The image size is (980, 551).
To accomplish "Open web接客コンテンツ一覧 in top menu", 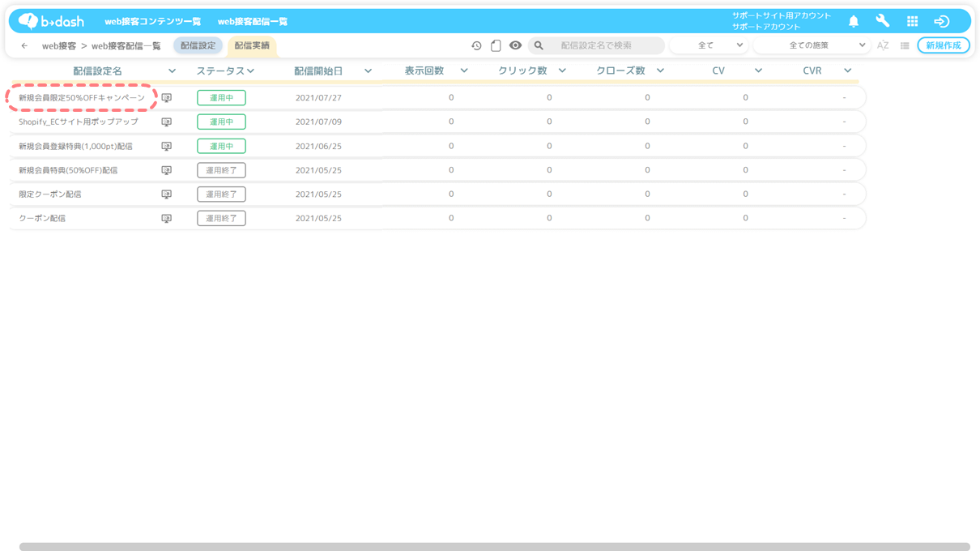I will tap(152, 22).
